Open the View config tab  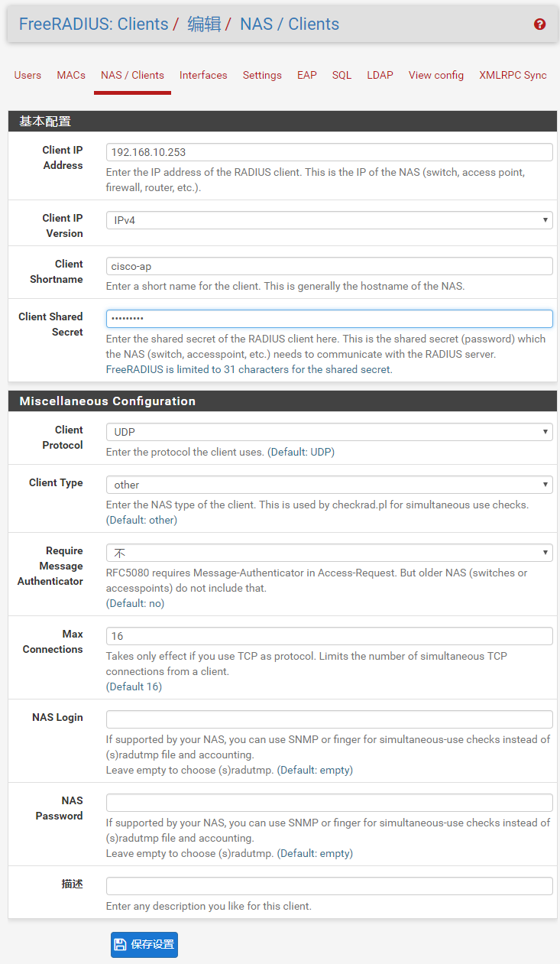(x=436, y=75)
